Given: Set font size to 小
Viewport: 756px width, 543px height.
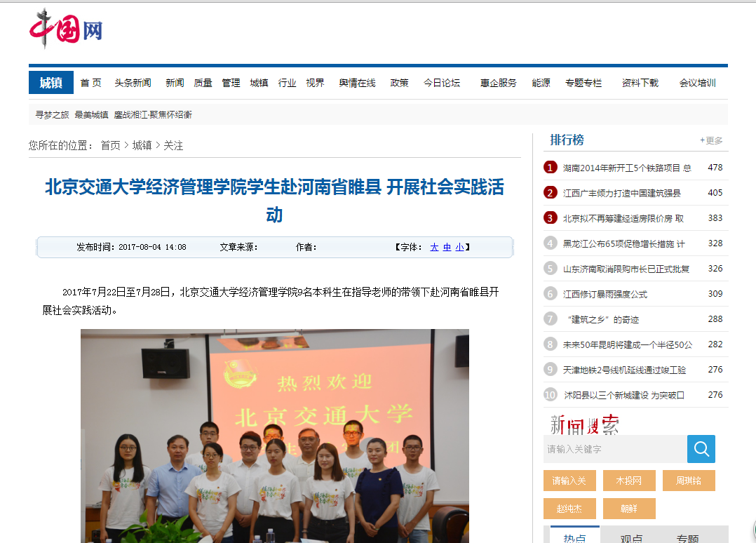Looking at the screenshot, I should (x=459, y=248).
